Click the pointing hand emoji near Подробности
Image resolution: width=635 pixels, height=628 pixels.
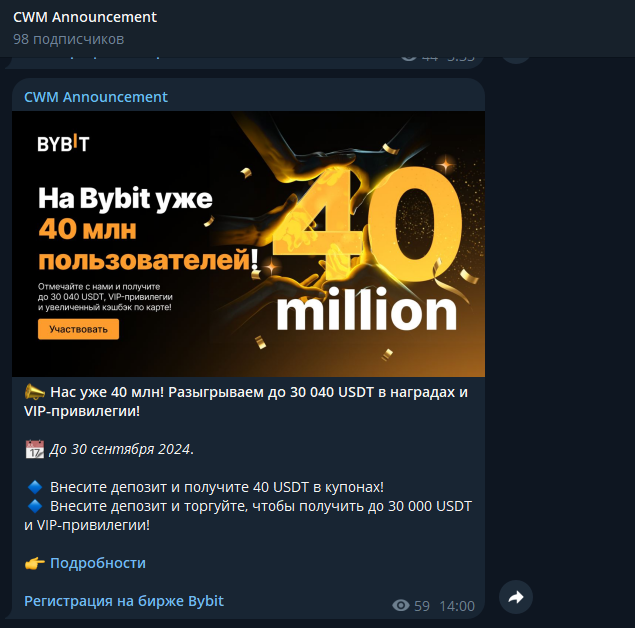point(35,563)
